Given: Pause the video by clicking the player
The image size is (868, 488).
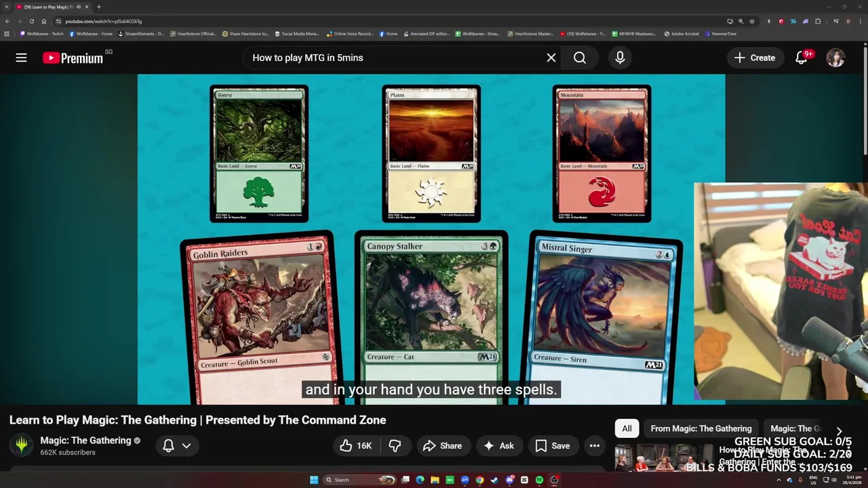Looking at the screenshot, I should tap(431, 239).
